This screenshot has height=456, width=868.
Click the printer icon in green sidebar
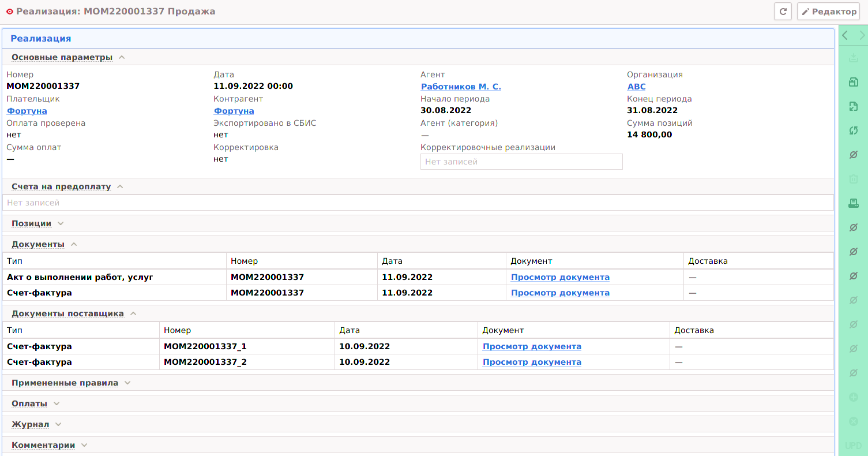854,203
